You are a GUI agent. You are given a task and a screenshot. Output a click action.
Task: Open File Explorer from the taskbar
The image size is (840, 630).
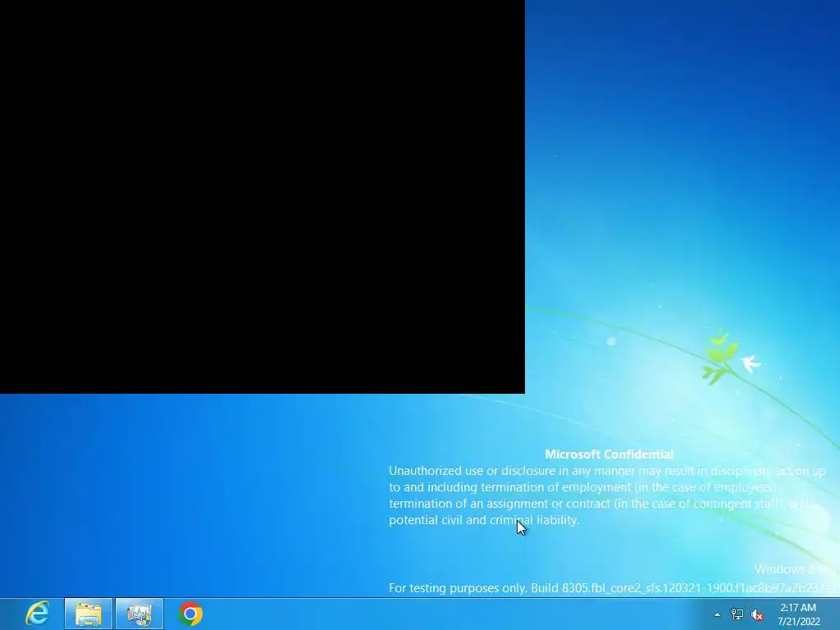[x=89, y=614]
